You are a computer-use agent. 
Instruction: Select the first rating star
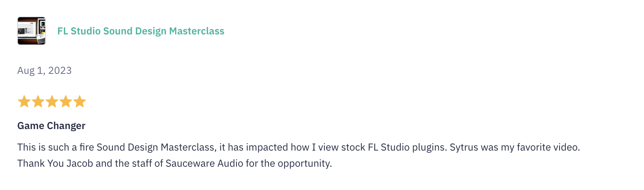(x=24, y=101)
